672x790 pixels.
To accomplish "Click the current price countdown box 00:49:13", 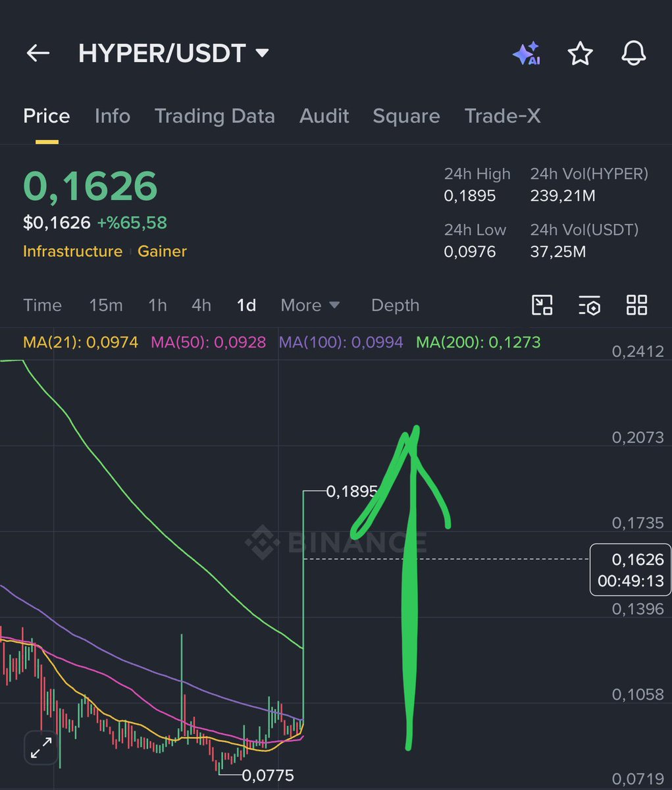I will [x=630, y=570].
